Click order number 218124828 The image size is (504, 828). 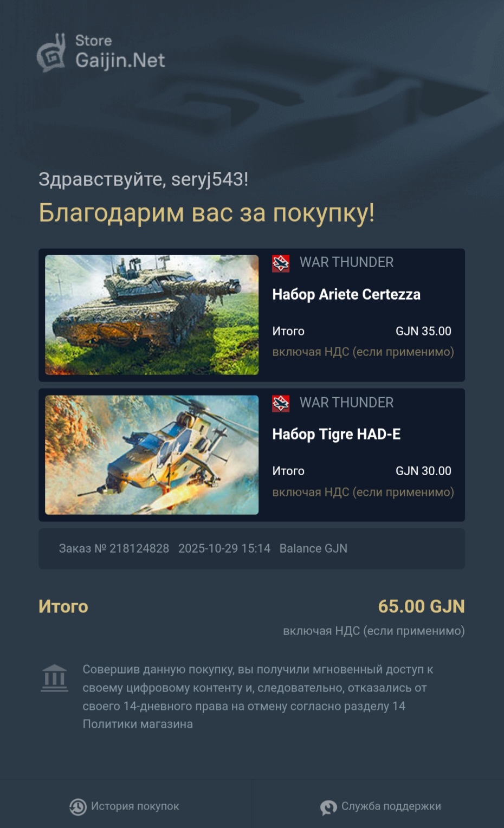coord(139,548)
